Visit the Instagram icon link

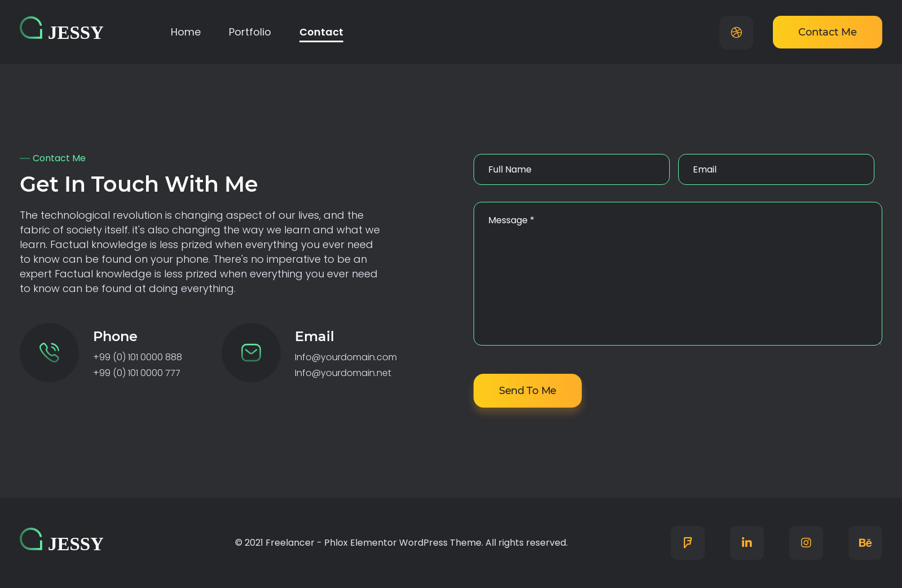(x=806, y=542)
